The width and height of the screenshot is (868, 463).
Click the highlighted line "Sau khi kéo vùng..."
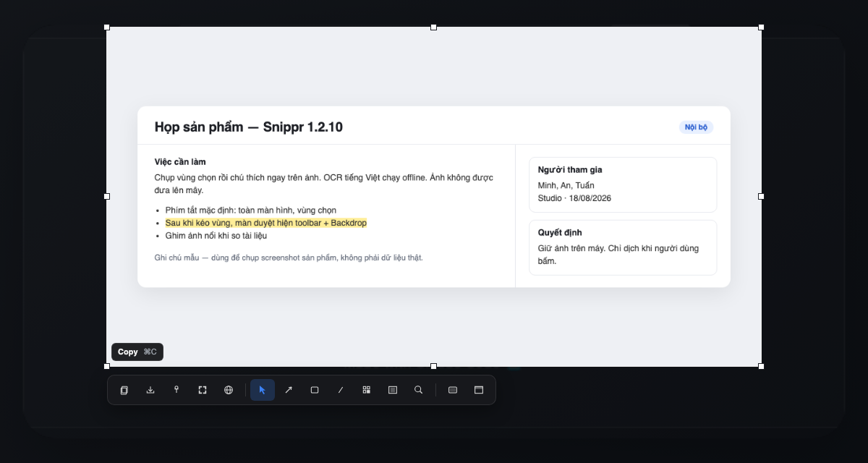tap(266, 223)
